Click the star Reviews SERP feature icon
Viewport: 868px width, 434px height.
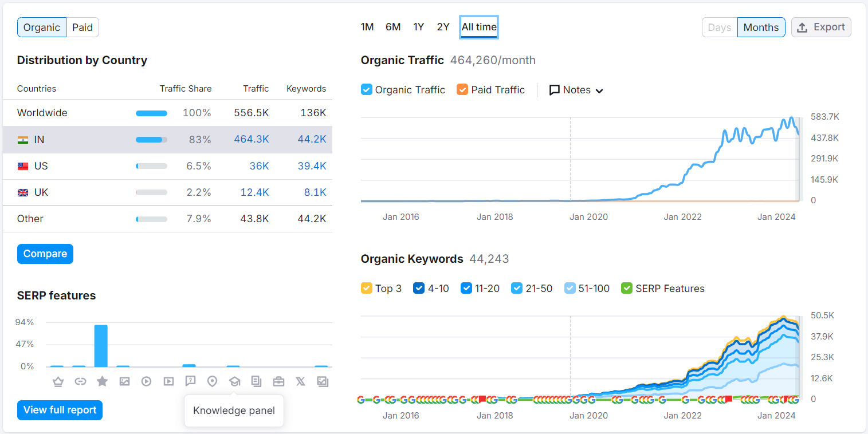(x=102, y=381)
